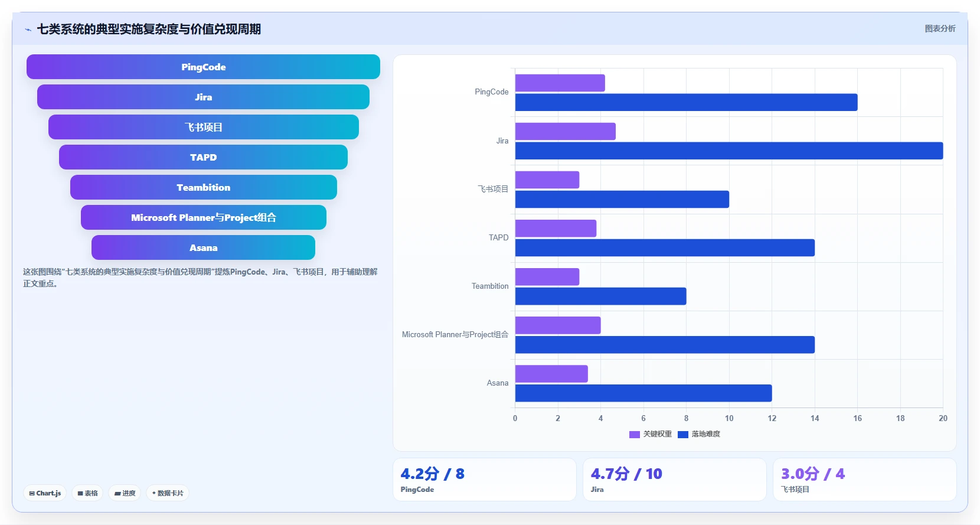Click the x-axis tick label 6
This screenshot has width=980, height=525.
(643, 418)
